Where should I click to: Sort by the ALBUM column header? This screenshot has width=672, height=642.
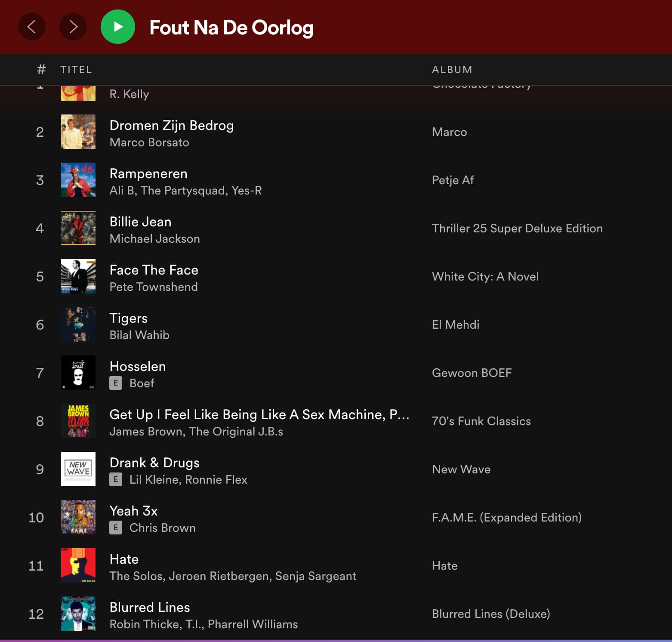click(452, 70)
